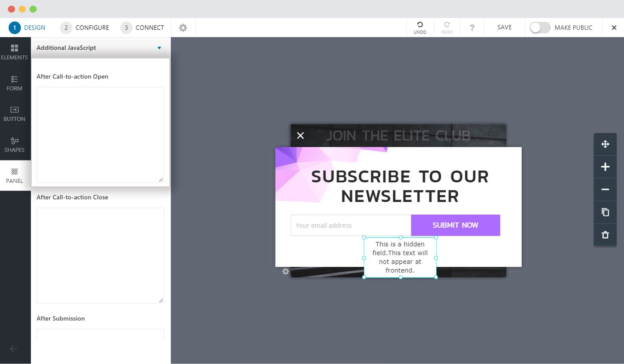Screen dimensions: 624x364
Task: Click the Panel icon in sidebar
Action: click(x=14, y=175)
